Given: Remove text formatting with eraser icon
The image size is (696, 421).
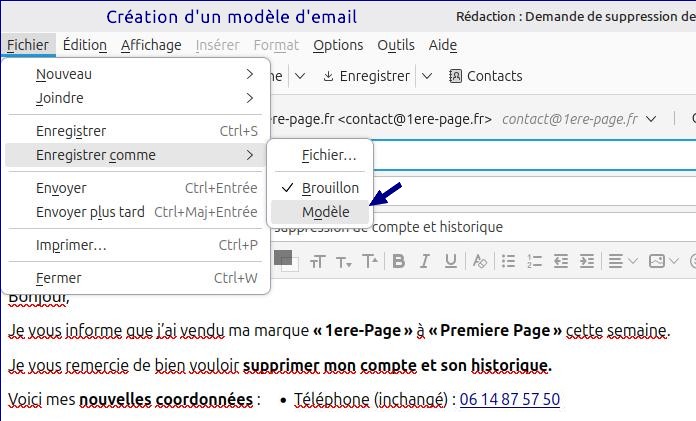Looking at the screenshot, I should tap(479, 261).
